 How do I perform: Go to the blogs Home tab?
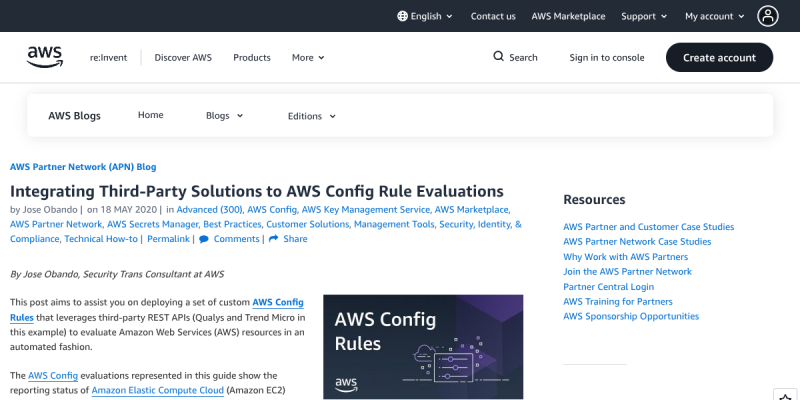point(151,115)
